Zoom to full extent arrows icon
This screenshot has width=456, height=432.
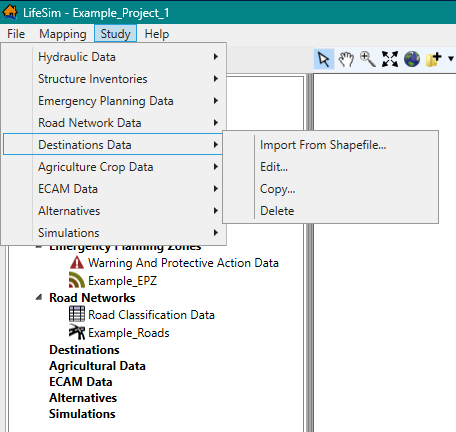click(x=390, y=59)
